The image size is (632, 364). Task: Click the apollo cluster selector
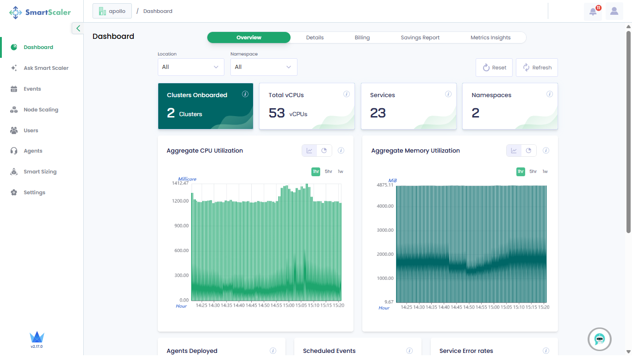[112, 11]
